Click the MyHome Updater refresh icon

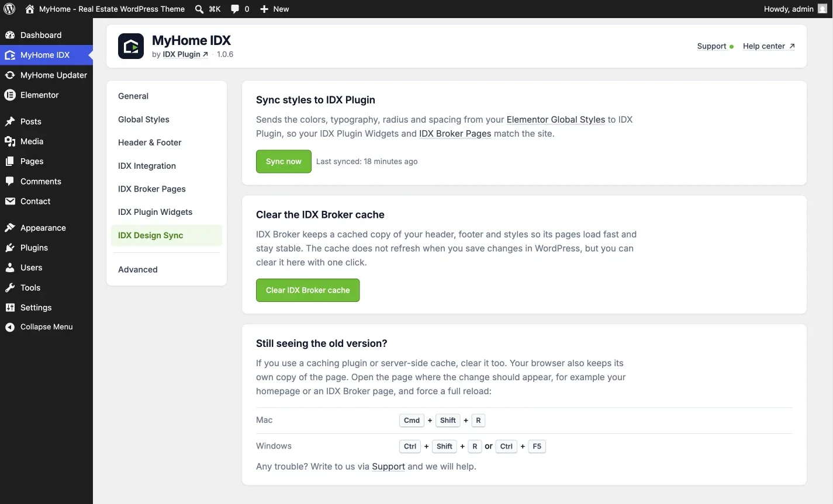(x=10, y=75)
